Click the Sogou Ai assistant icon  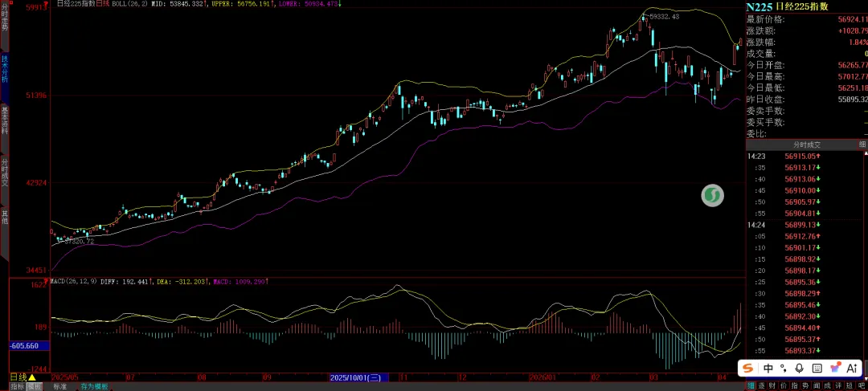[852, 369]
